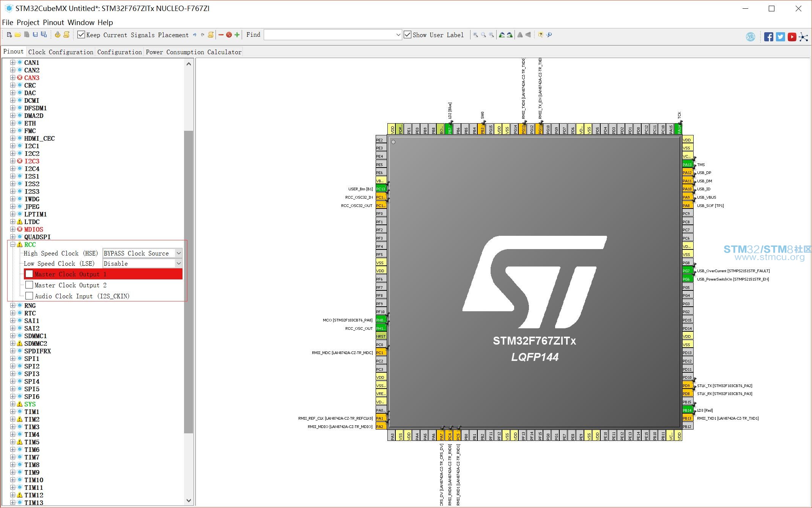
Task: Open the Load Project folder icon
Action: pyautogui.click(x=18, y=35)
